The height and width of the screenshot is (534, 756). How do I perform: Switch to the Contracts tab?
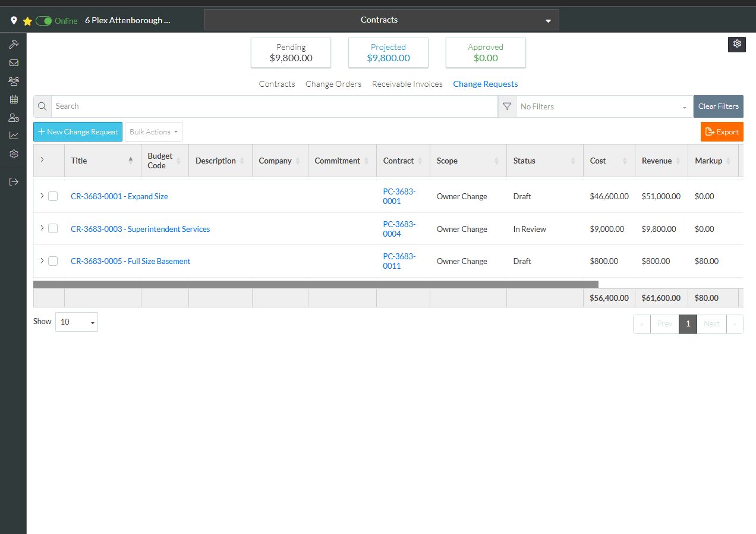(x=277, y=84)
